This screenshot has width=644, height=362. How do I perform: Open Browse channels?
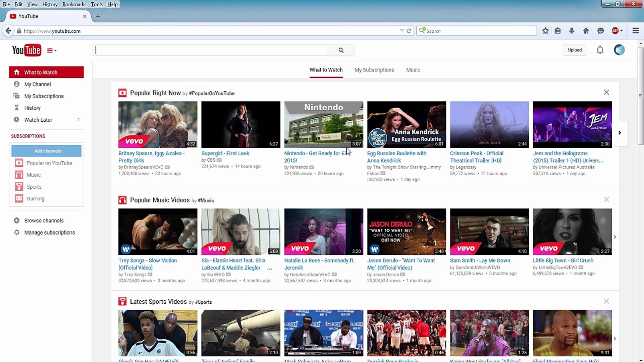[x=44, y=220]
